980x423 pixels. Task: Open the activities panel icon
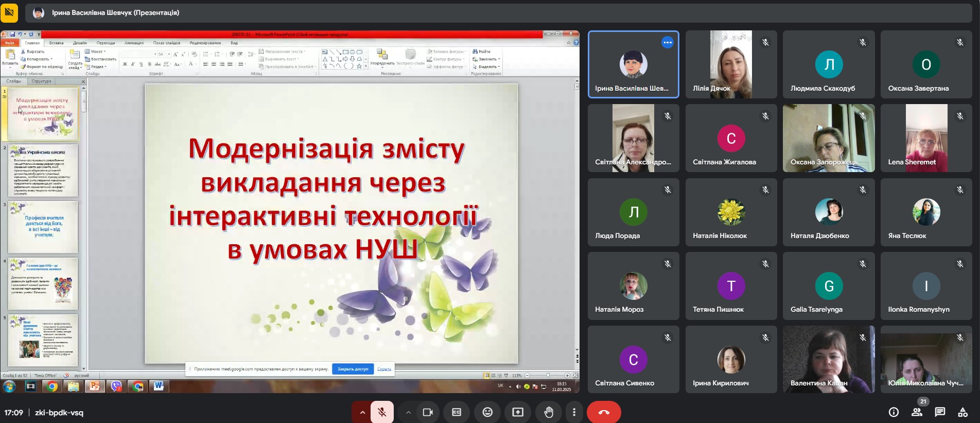(x=962, y=412)
